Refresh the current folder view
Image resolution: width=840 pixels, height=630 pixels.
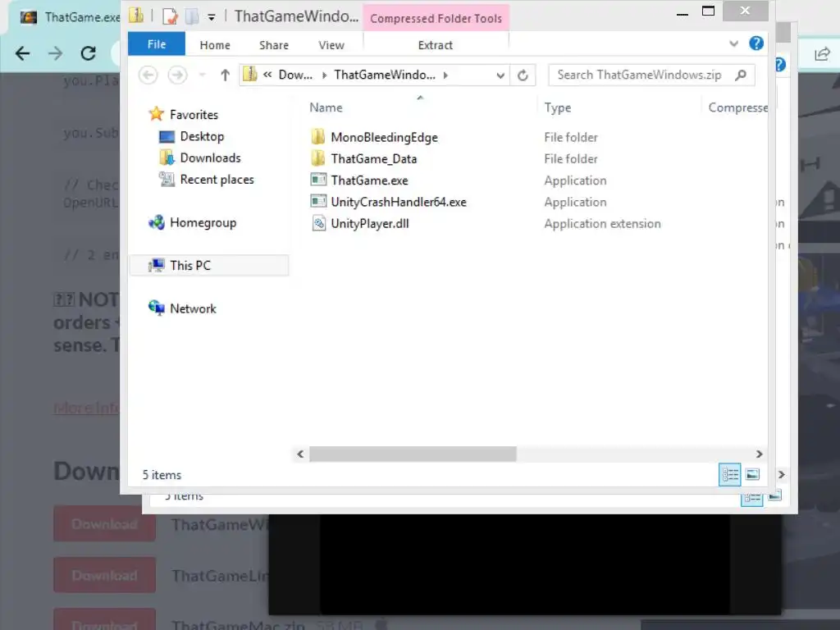(x=523, y=75)
